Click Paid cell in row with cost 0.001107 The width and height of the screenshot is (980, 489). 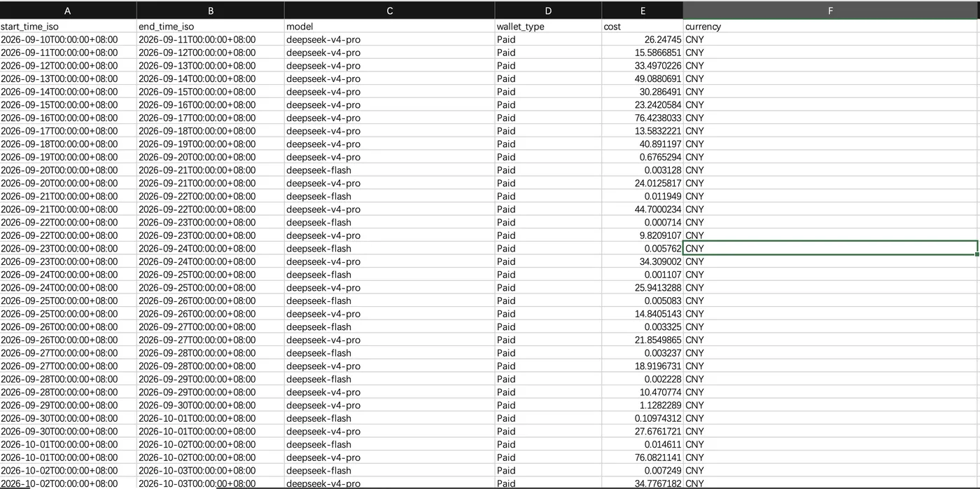pos(548,275)
